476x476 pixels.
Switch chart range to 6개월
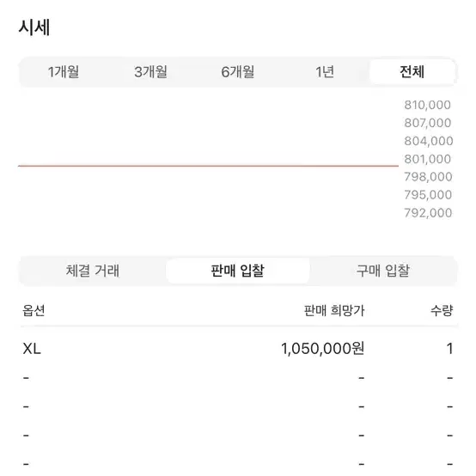click(238, 72)
